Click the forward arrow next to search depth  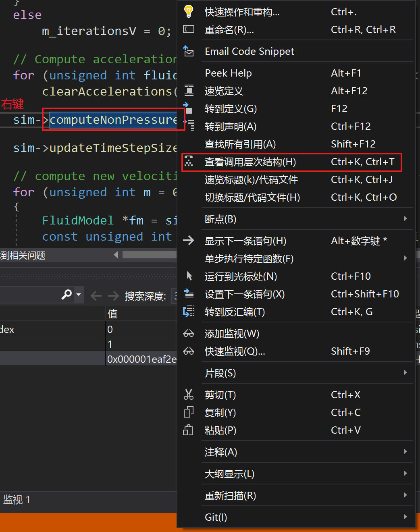114,296
